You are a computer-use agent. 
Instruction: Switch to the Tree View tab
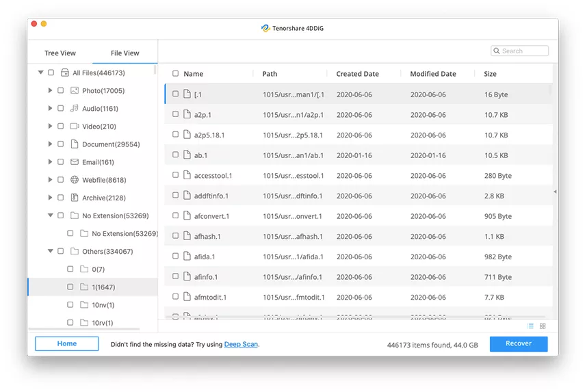(x=60, y=53)
